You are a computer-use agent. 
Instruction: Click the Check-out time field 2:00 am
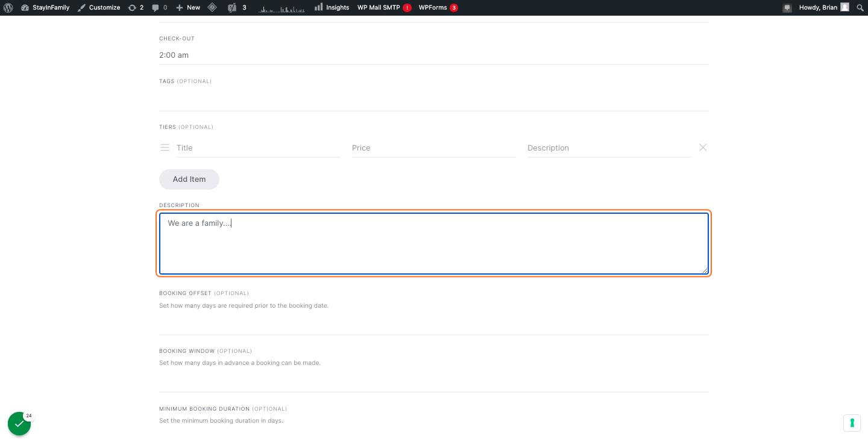coord(434,55)
